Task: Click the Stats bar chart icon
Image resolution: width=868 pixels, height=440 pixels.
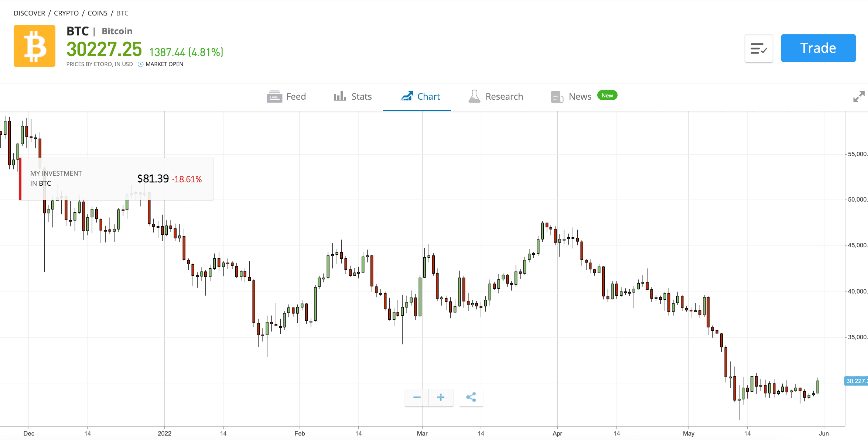Action: click(x=340, y=96)
